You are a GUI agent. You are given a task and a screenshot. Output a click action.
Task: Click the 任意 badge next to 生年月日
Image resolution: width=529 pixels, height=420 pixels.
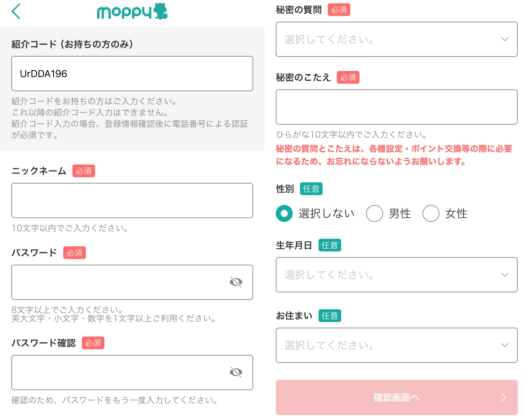(x=330, y=245)
